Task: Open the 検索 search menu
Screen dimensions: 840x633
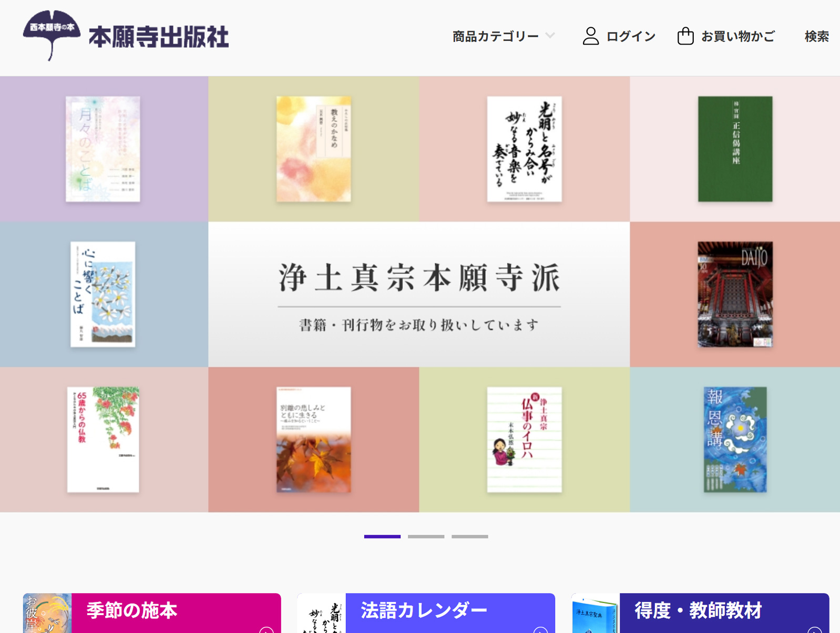Action: (x=816, y=36)
